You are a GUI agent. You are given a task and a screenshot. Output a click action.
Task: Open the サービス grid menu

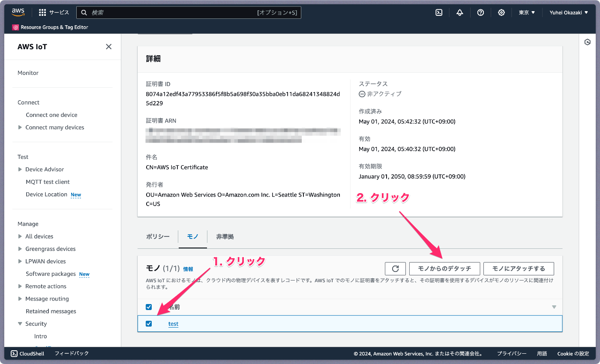[x=54, y=12]
